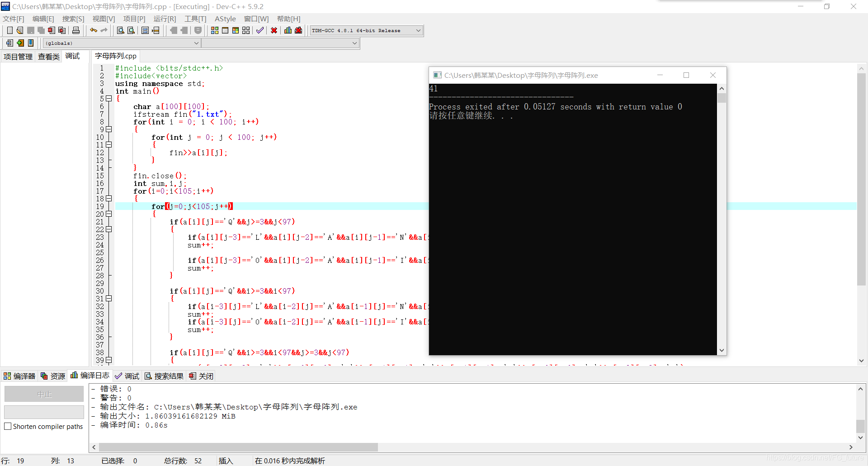
Task: Close the 字母阵列.exe console window
Action: click(713, 75)
